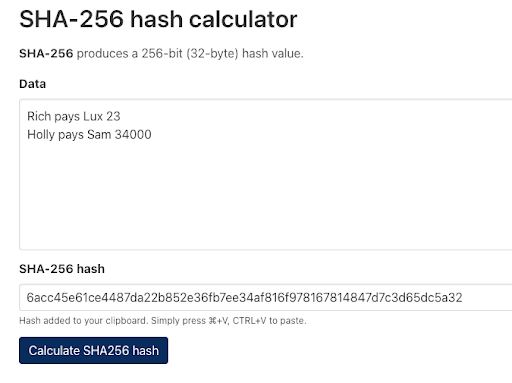Viewport: 512px width, 383px height.
Task: Click "produces a 256-bit (32-byte) hash value" text
Action: click(190, 53)
